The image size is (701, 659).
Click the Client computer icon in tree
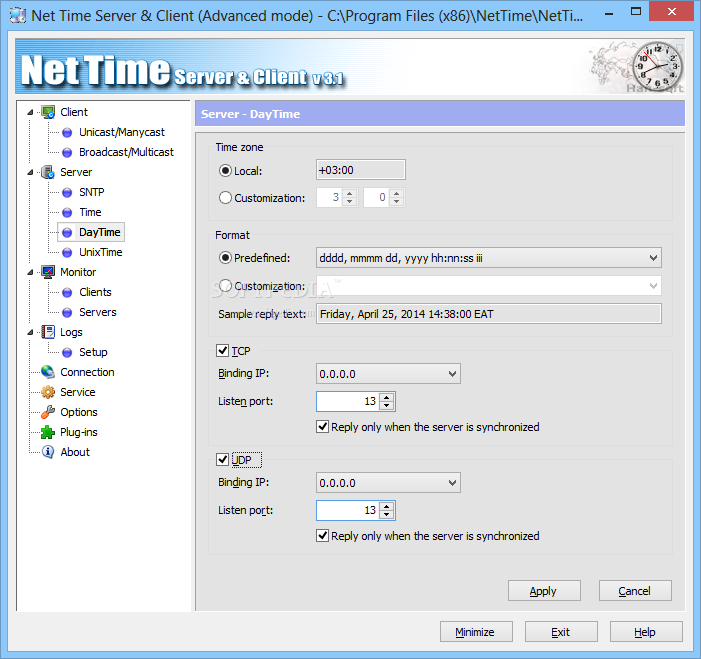coord(48,112)
